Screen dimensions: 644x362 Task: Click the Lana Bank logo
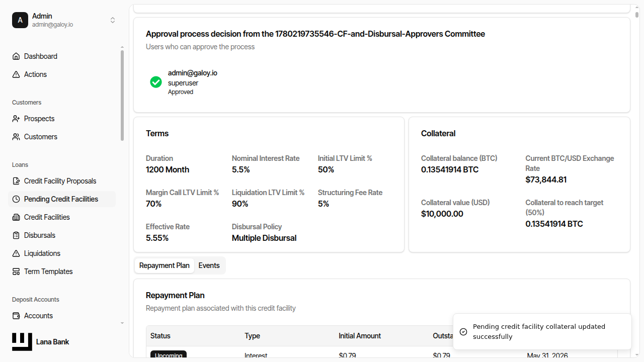tap(22, 342)
